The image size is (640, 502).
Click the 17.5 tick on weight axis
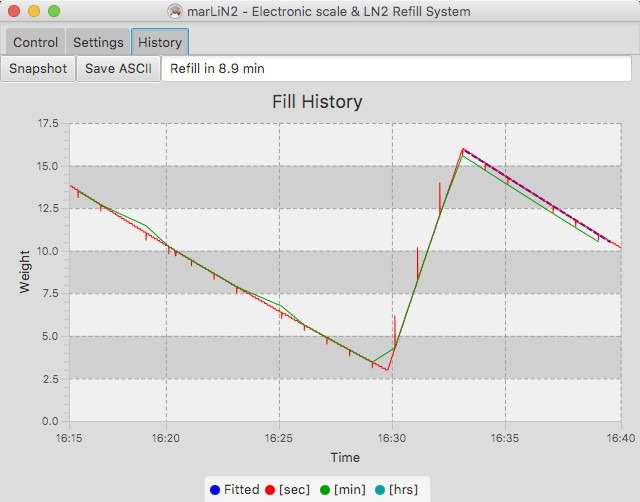47,124
